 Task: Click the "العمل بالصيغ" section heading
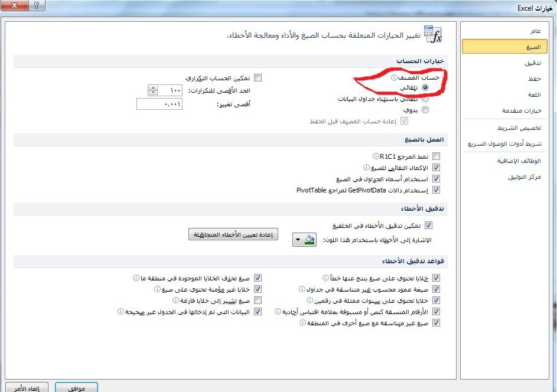click(424, 139)
